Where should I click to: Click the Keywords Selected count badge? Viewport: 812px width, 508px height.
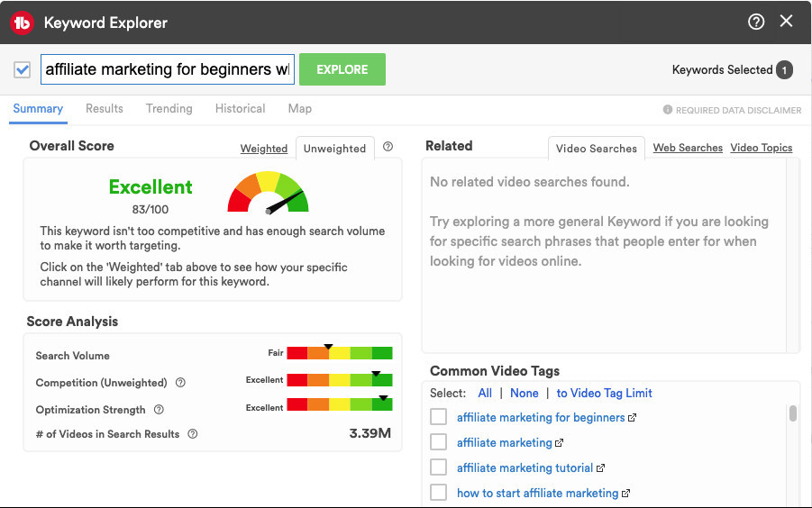click(x=785, y=70)
